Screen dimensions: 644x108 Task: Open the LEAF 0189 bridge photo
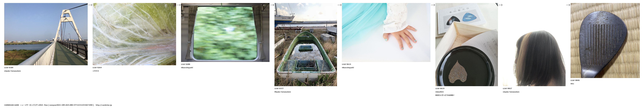[46, 34]
